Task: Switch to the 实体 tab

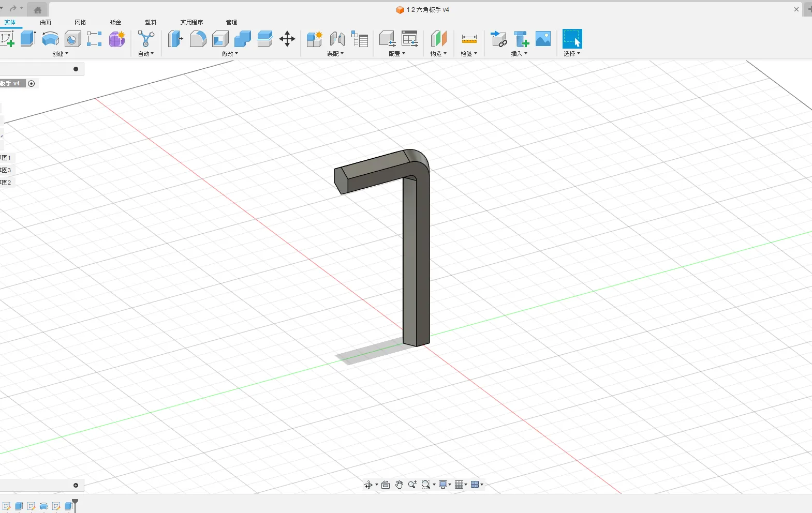Action: point(10,22)
